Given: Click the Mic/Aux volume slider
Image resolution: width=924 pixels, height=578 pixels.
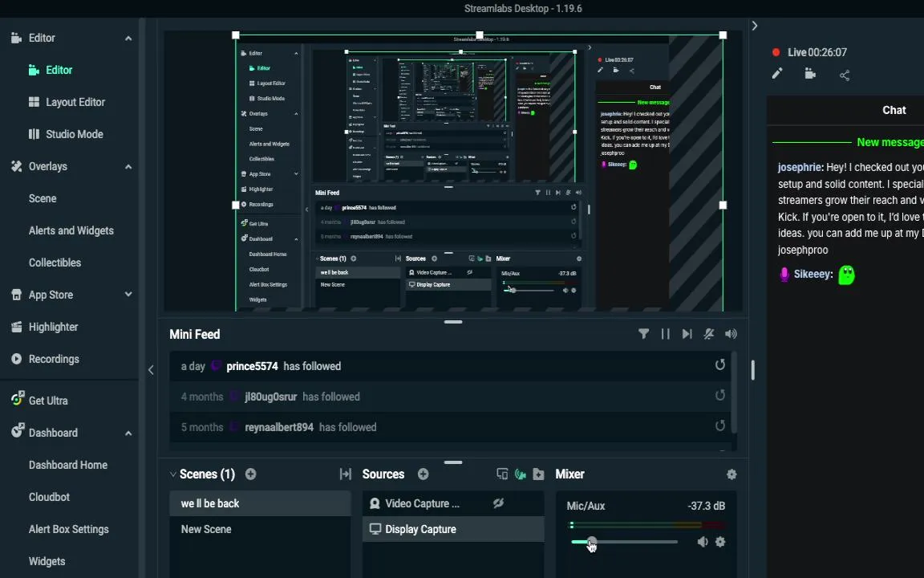Looking at the screenshot, I should 624,541.
